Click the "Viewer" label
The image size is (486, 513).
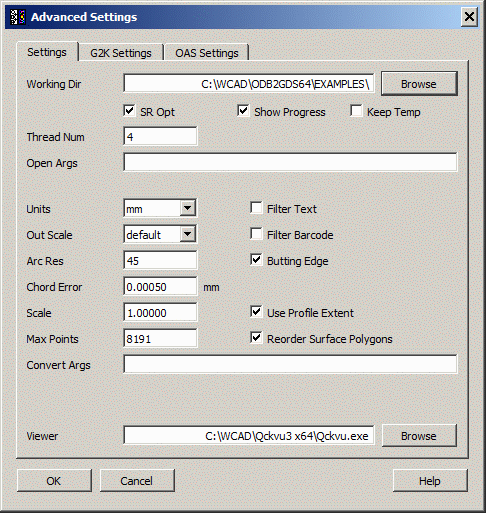pos(42,436)
